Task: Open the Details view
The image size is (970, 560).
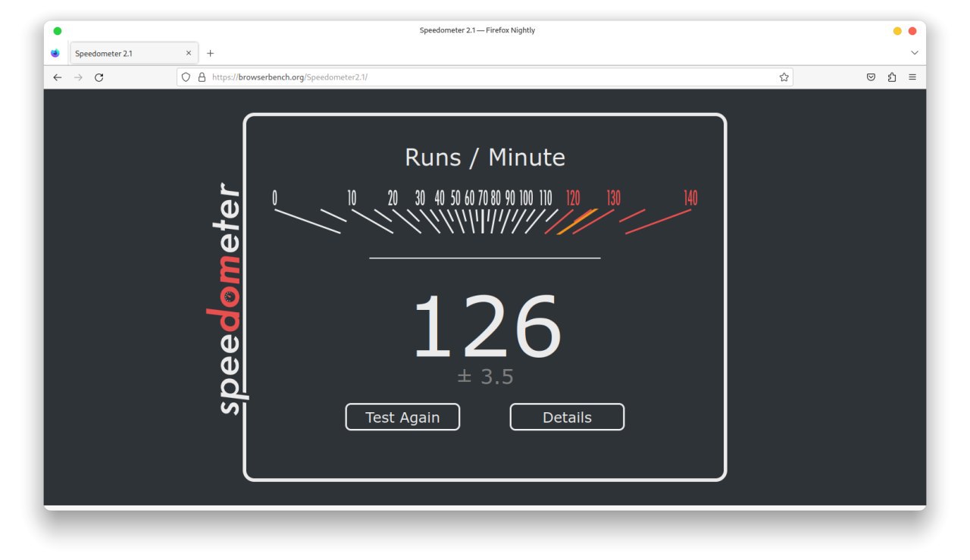Action: [x=567, y=417]
